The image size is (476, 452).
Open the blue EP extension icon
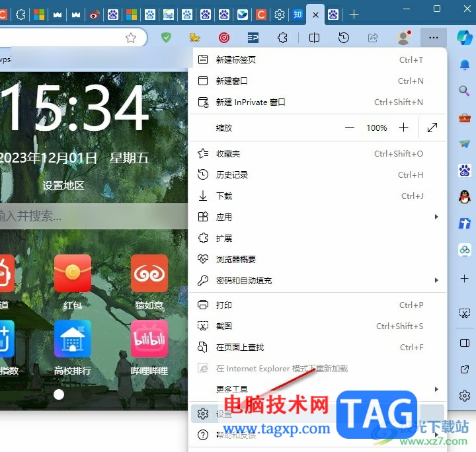[x=253, y=38]
